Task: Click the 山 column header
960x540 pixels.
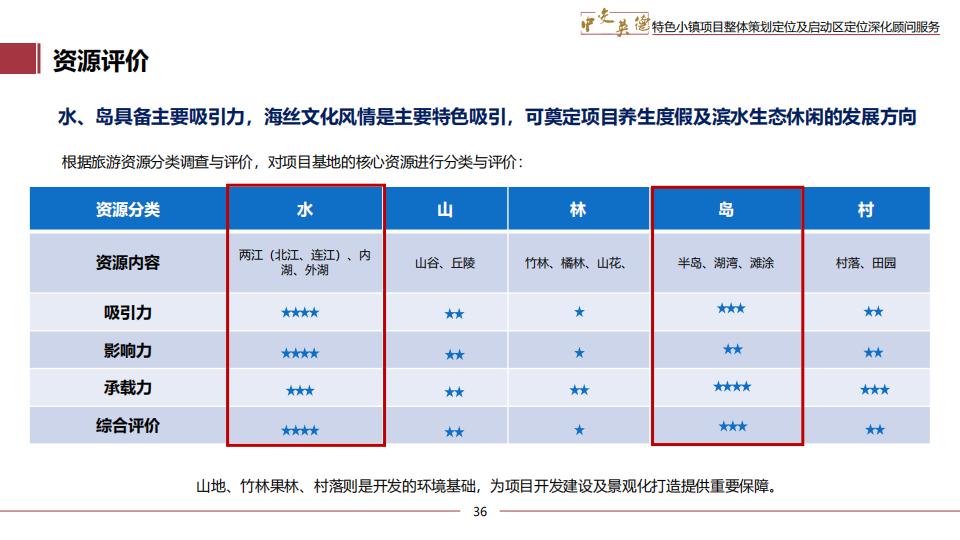Action: tap(445, 209)
